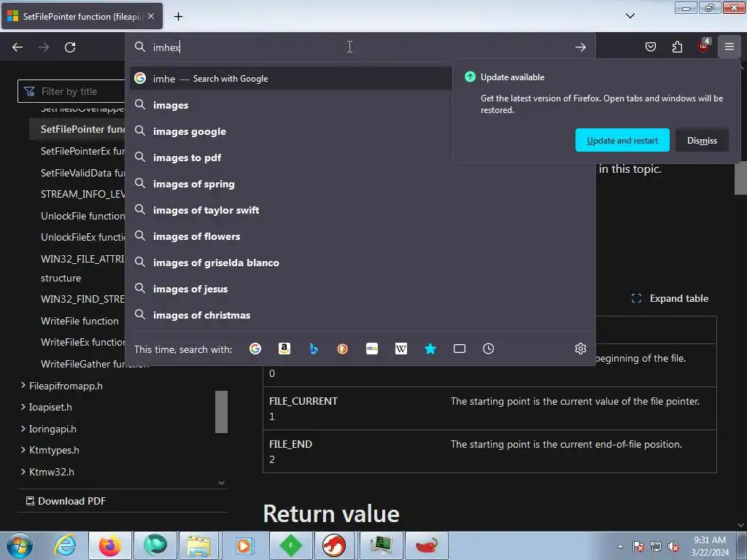Search history via clock icon
Viewport: 747px width, 560px height.
(488, 349)
